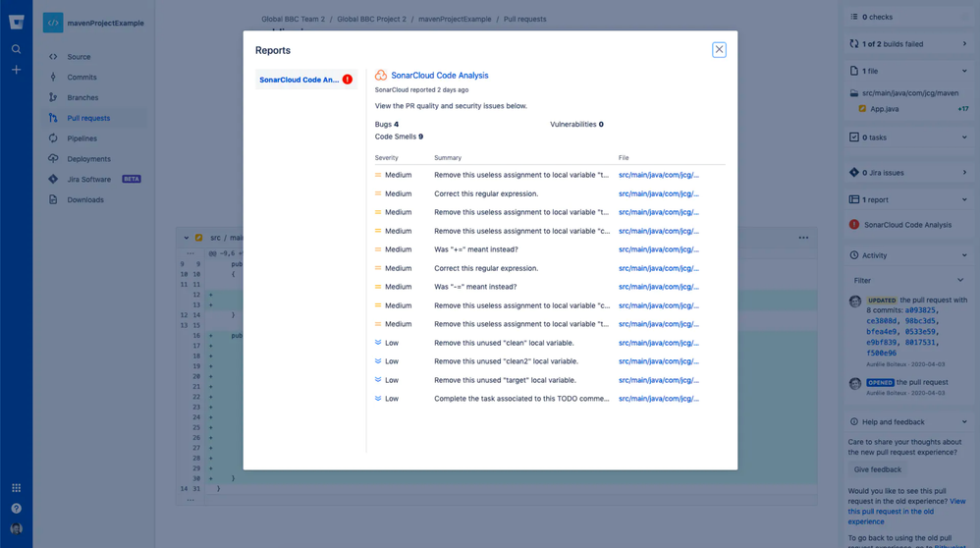Open file link for 'Was "+=" meant instead?'
Image resolution: width=980 pixels, height=548 pixels.
(x=659, y=249)
